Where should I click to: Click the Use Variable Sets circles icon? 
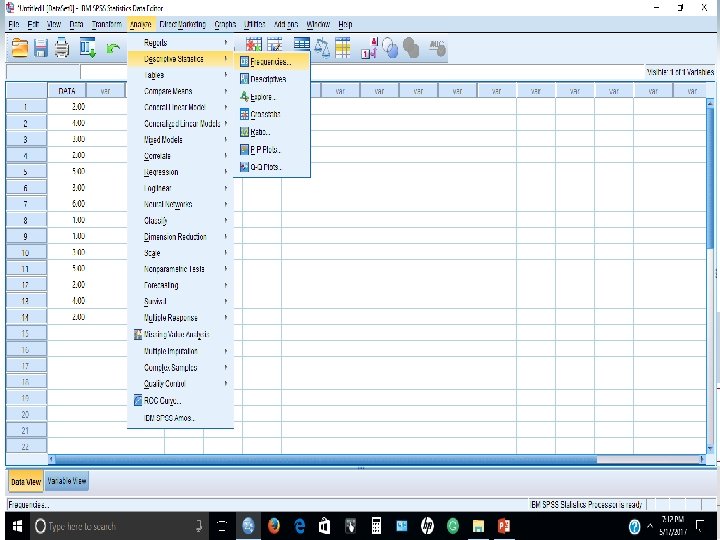390,48
